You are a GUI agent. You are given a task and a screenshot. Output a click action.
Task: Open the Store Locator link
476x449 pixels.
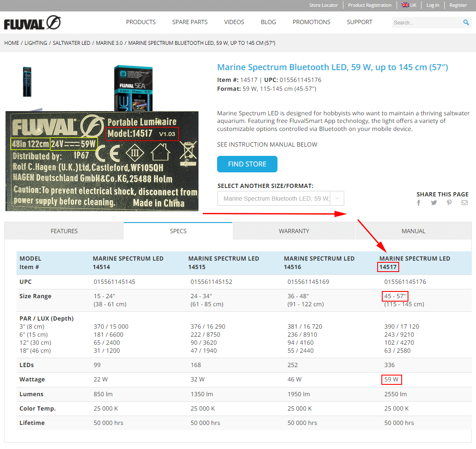click(323, 5)
